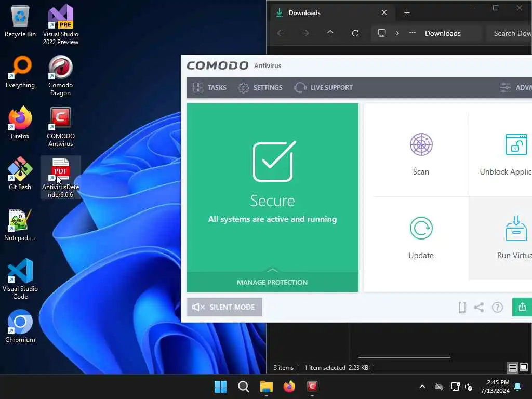Image resolution: width=532 pixels, height=399 pixels.
Task: Click the '3 items' status text
Action: coord(283,367)
